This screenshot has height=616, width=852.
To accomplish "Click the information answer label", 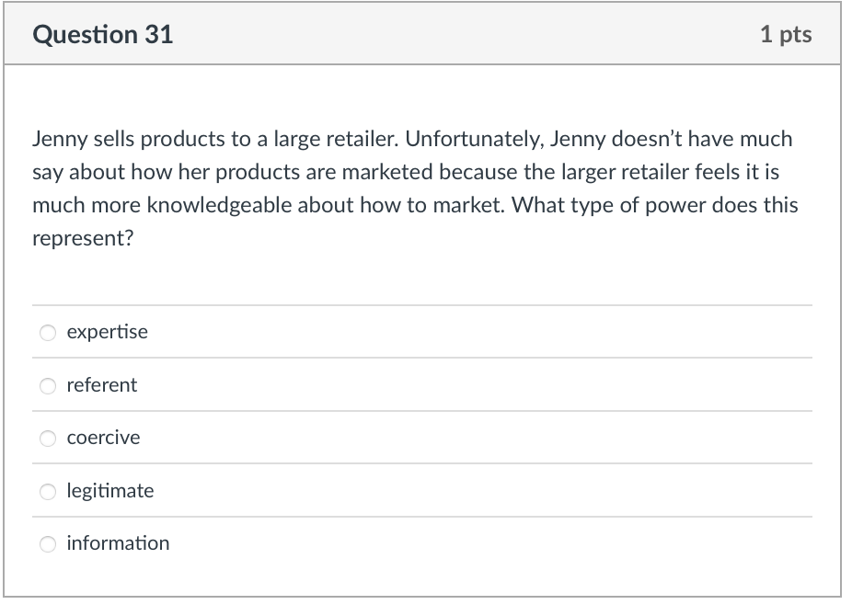I will pos(117,543).
